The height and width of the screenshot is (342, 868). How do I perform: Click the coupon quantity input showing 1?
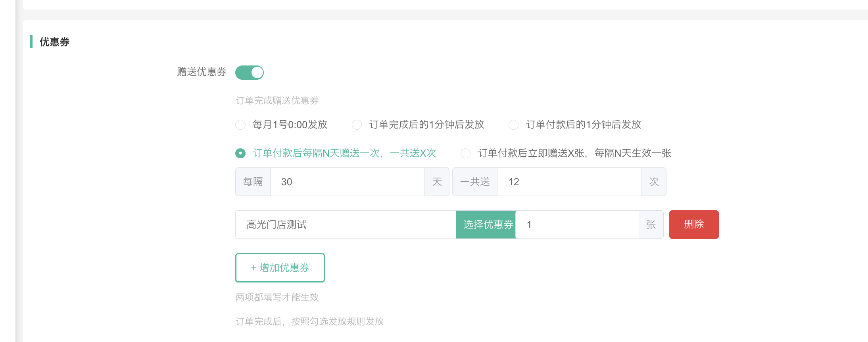(577, 225)
